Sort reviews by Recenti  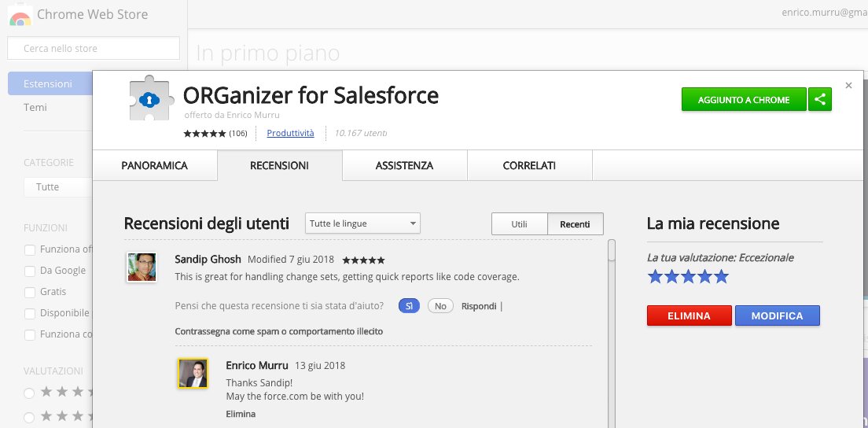(x=576, y=224)
